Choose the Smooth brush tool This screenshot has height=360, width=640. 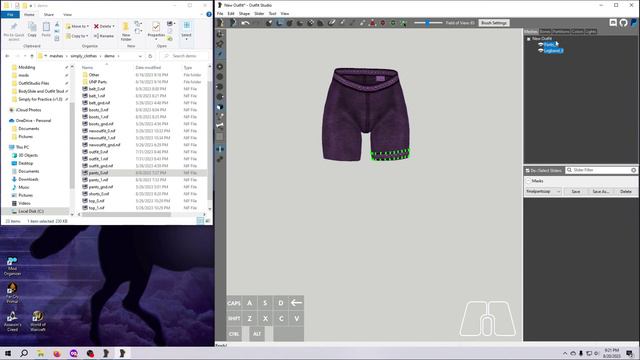(x=321, y=23)
